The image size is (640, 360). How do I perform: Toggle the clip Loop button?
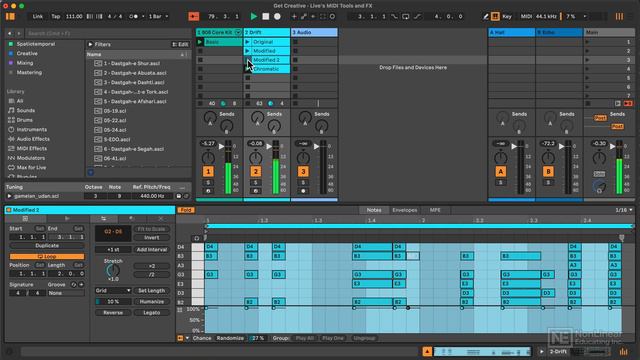pos(47,256)
